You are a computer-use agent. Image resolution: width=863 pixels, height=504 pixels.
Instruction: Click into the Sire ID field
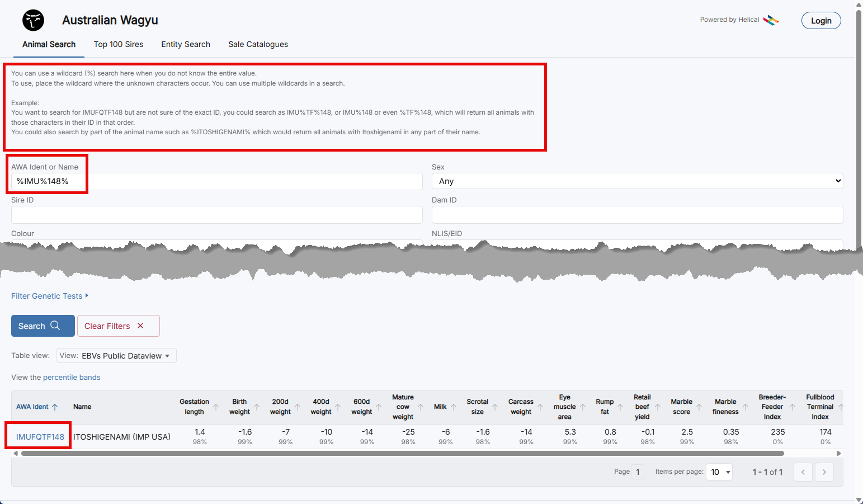(216, 215)
